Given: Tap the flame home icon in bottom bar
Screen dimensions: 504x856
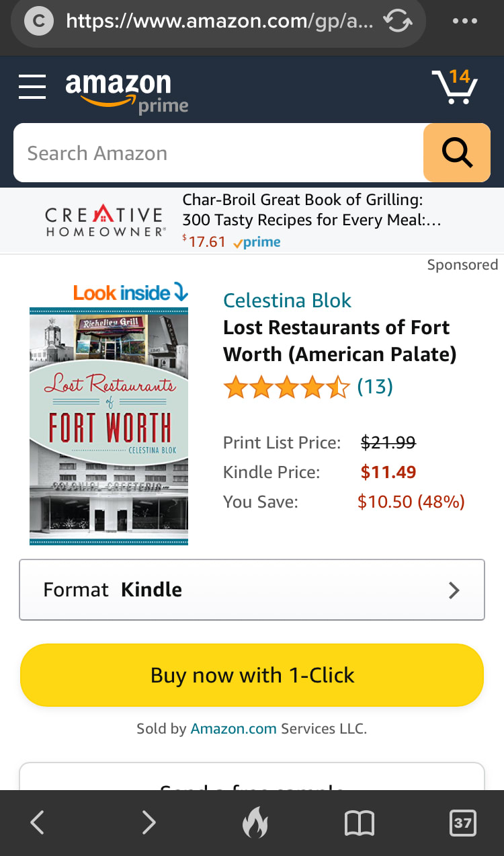Looking at the screenshot, I should click(x=255, y=822).
